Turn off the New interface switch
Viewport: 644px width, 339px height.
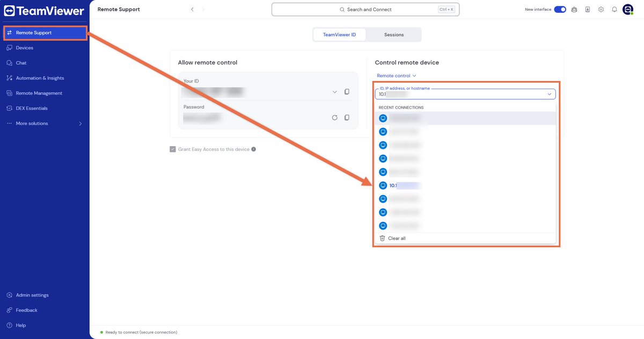[560, 9]
